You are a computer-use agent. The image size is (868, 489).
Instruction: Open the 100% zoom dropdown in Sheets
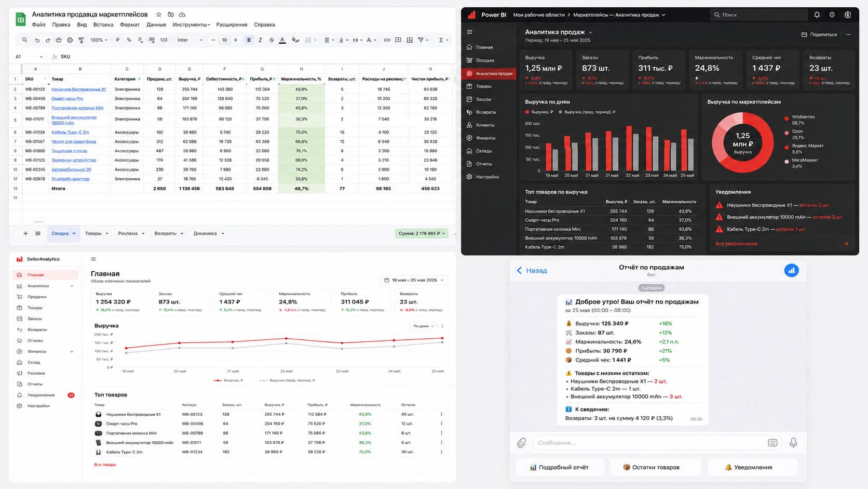click(x=99, y=40)
